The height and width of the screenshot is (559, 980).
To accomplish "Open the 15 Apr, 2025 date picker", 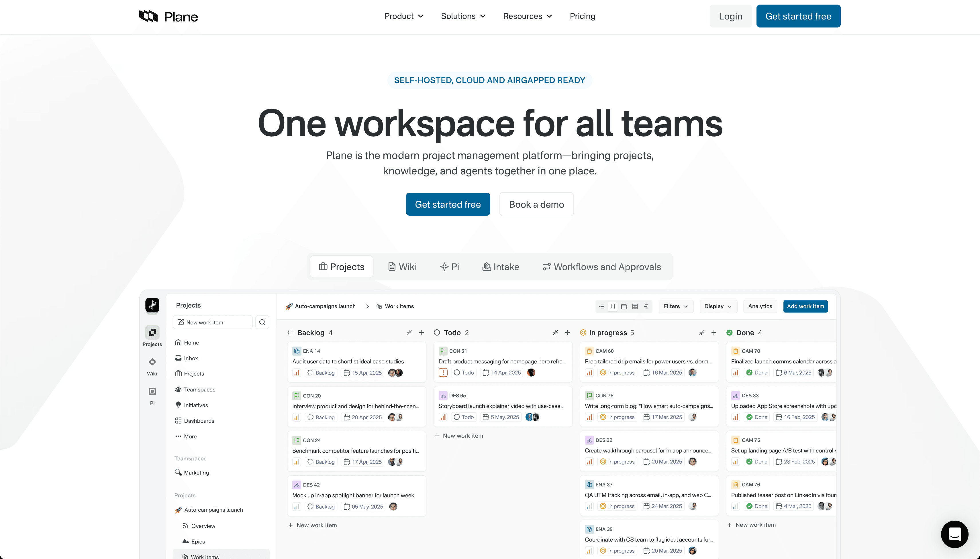I will [363, 372].
